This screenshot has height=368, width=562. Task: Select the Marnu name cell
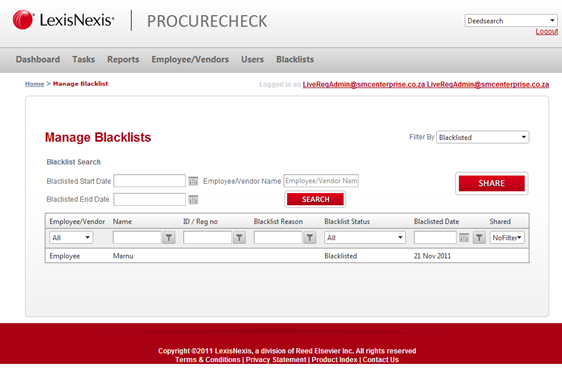coord(123,256)
